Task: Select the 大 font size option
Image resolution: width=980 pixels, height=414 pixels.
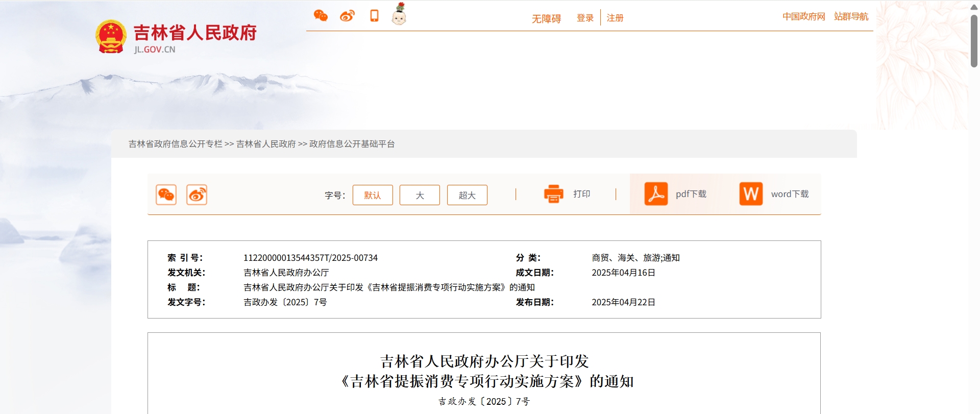Action: point(420,195)
